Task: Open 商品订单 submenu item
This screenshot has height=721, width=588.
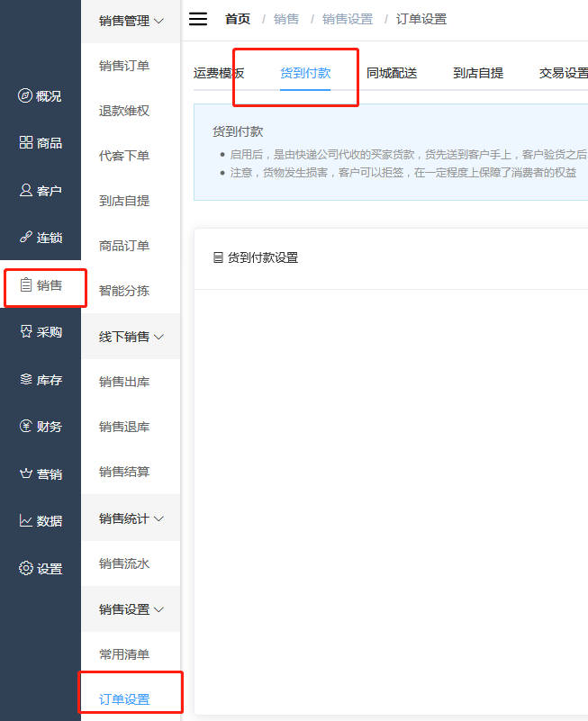Action: pos(124,246)
